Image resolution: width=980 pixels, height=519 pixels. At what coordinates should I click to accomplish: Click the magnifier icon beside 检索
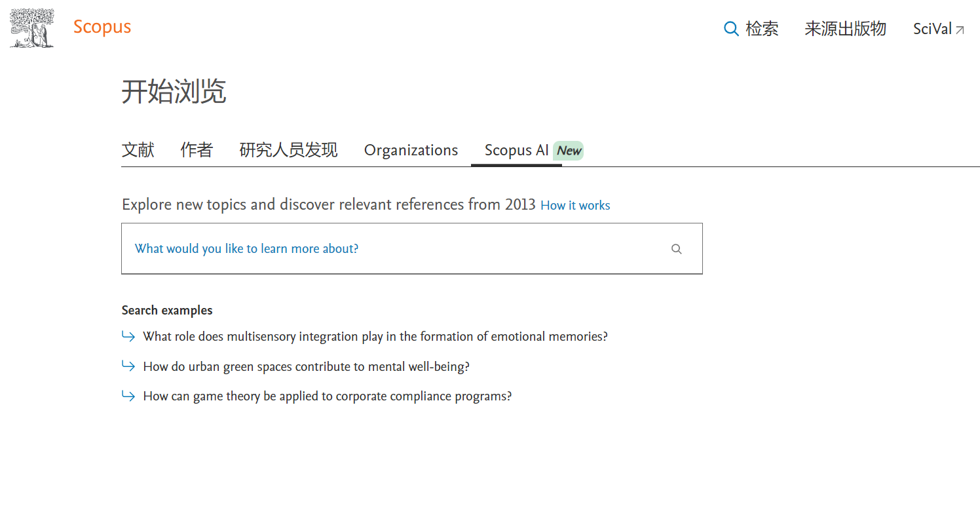coord(731,29)
